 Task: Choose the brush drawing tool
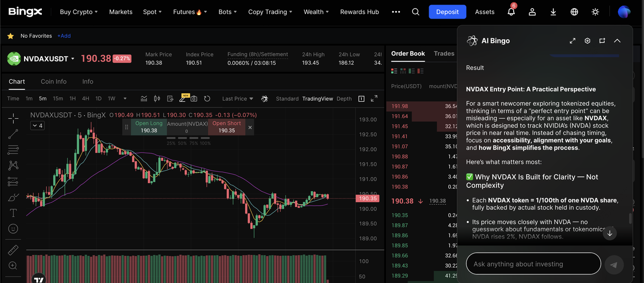click(x=13, y=197)
